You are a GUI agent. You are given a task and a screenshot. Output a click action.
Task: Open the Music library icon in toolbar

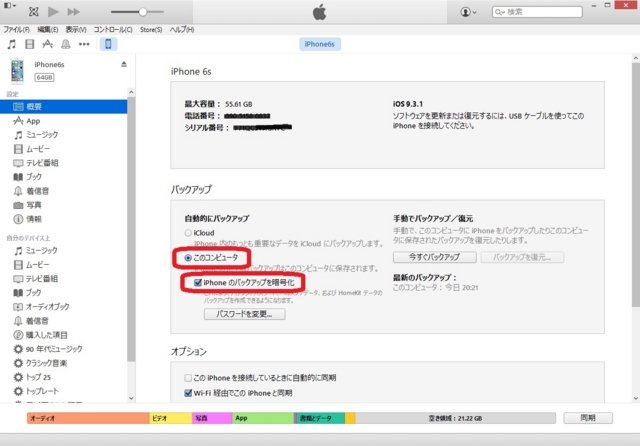[x=11, y=44]
